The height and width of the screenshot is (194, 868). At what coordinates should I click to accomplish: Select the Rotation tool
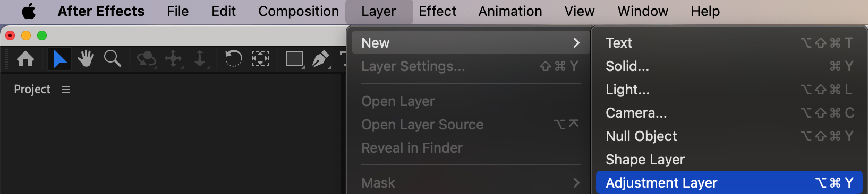click(x=233, y=58)
